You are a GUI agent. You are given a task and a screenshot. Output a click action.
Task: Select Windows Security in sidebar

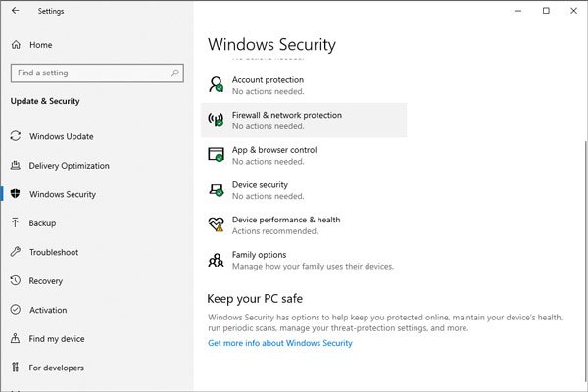coord(97,194)
